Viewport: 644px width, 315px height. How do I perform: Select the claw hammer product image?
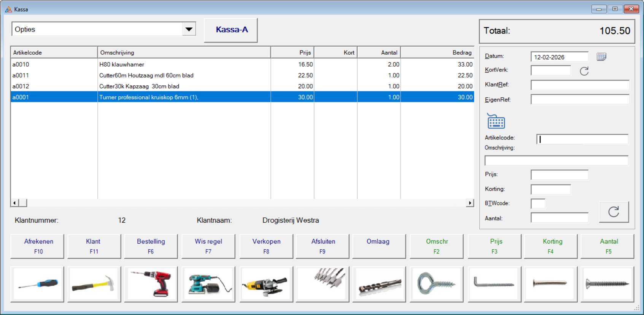(94, 284)
